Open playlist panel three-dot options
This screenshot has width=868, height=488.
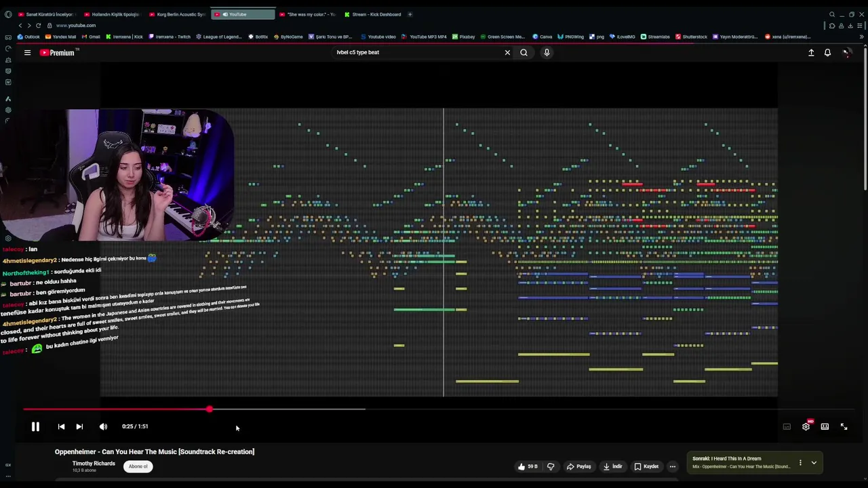pyautogui.click(x=800, y=463)
